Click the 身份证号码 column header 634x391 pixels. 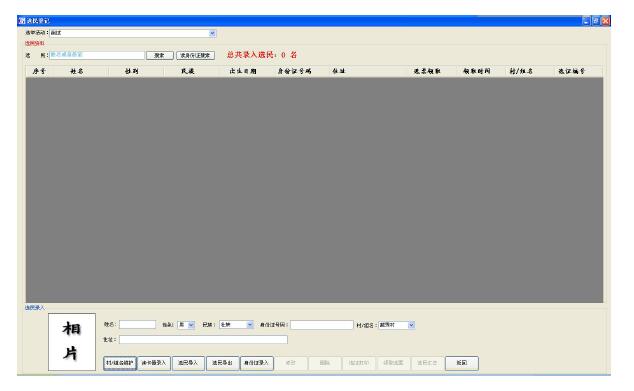point(294,71)
